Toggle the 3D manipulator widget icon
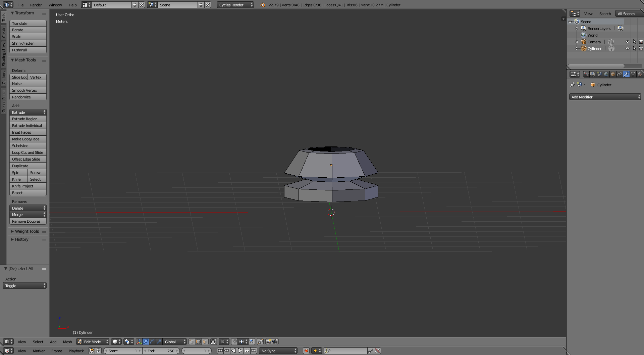The width and height of the screenshot is (644, 355). [x=139, y=342]
